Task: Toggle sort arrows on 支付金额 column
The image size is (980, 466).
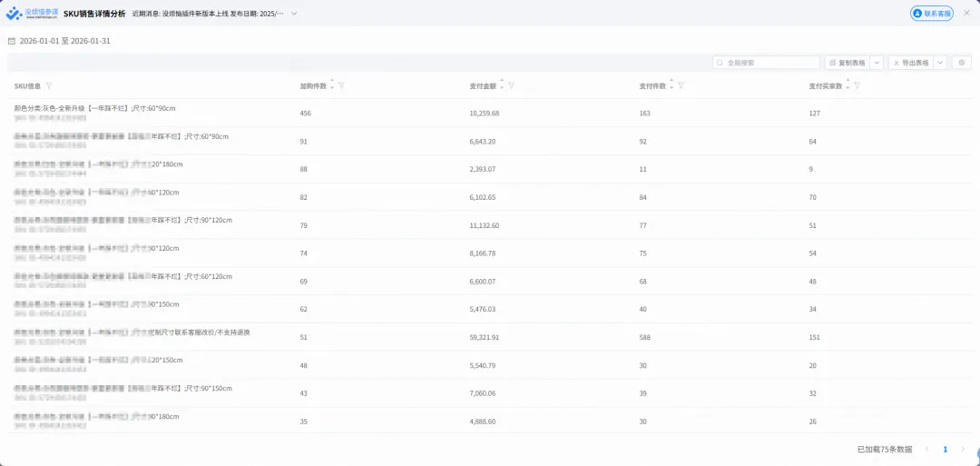Action: [x=502, y=84]
